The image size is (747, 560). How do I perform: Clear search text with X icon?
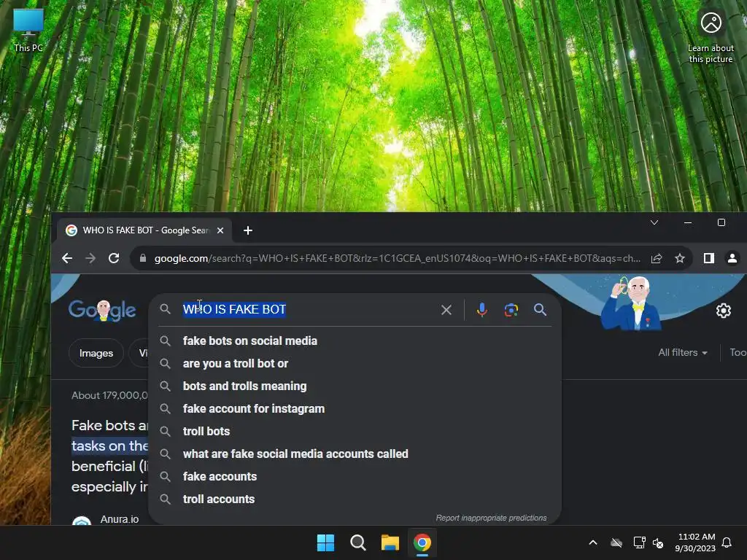[x=446, y=310]
